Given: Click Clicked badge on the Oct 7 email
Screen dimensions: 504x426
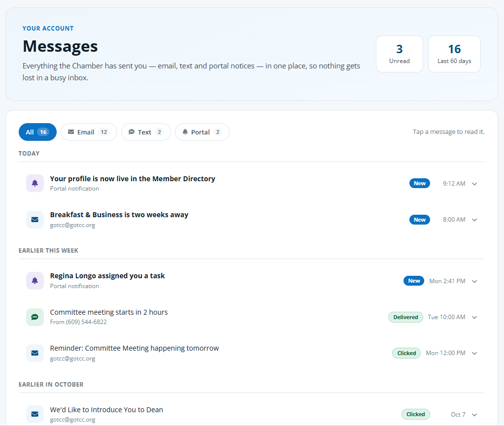Looking at the screenshot, I should [416, 414].
